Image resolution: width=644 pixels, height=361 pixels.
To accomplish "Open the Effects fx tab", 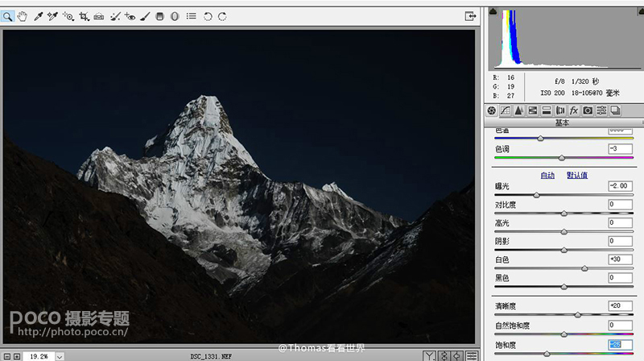I will click(574, 110).
